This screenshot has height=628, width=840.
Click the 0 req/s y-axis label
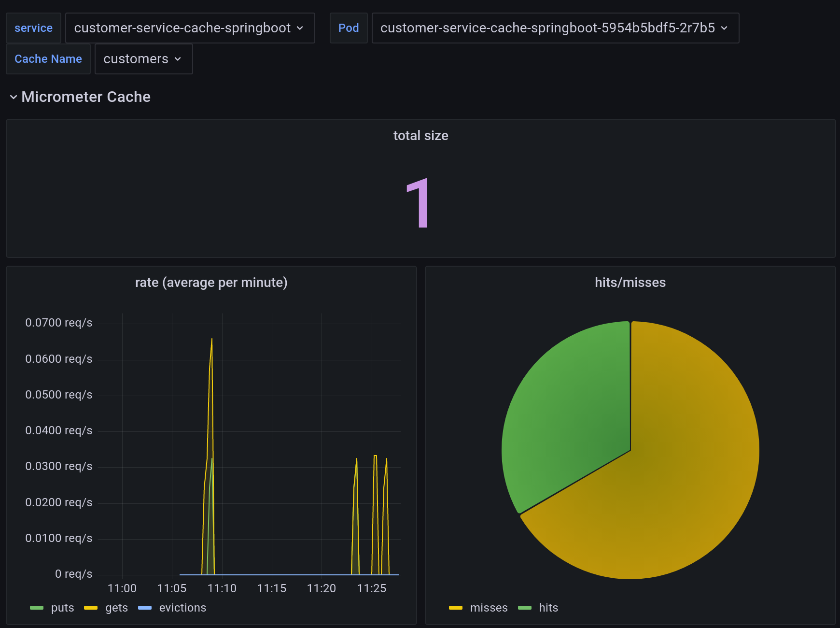pyautogui.click(x=74, y=574)
